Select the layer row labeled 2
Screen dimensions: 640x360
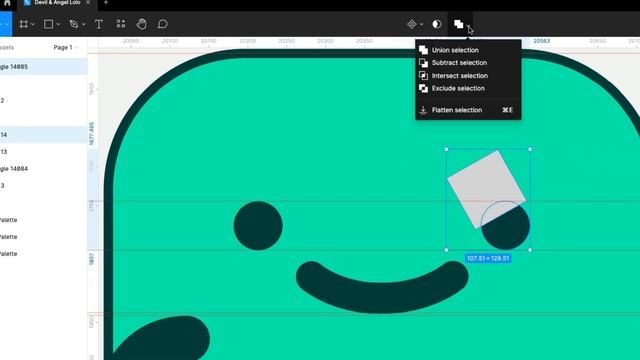click(43, 100)
